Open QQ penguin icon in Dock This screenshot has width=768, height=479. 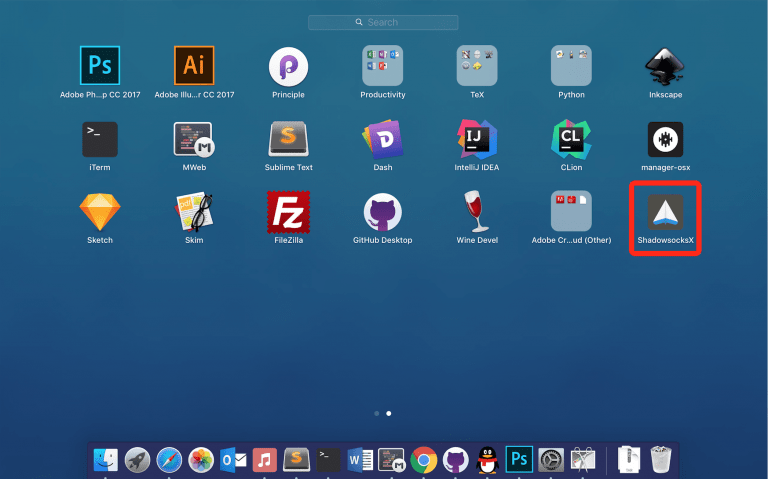(x=487, y=460)
